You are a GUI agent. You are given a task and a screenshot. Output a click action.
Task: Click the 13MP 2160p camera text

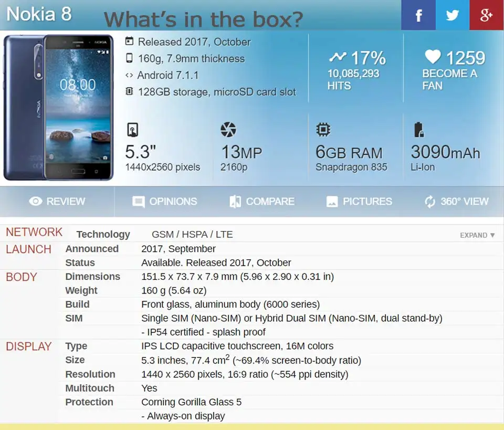241,159
